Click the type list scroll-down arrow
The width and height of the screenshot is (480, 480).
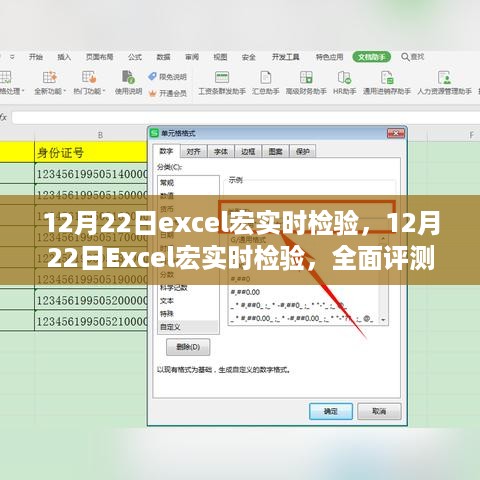click(383, 320)
